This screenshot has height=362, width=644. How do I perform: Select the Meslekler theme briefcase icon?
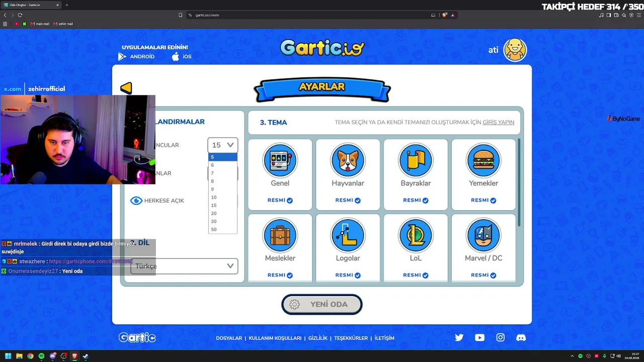click(x=280, y=235)
